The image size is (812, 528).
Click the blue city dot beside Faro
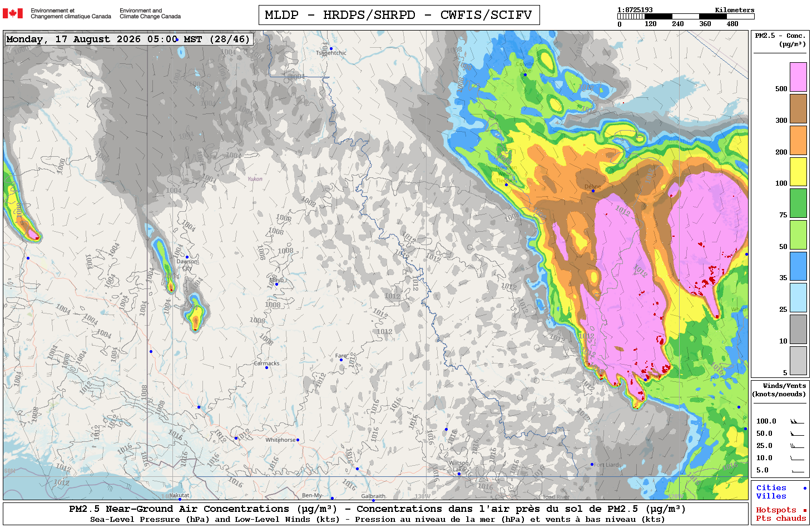click(341, 360)
